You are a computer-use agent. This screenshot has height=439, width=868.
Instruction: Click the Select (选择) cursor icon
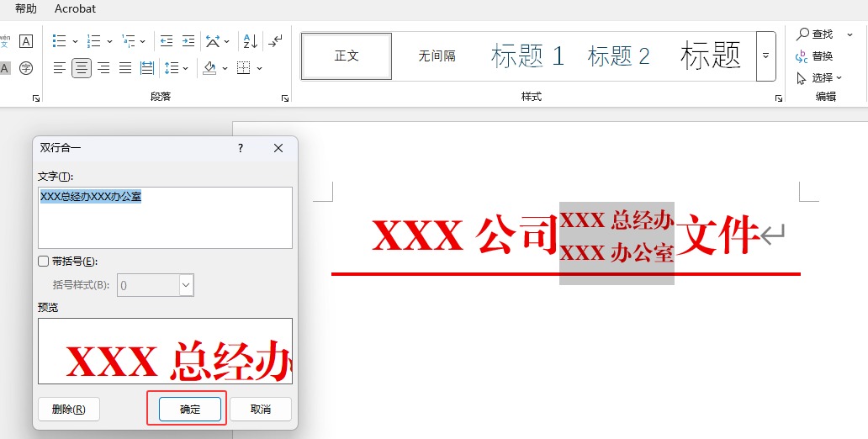[x=802, y=78]
